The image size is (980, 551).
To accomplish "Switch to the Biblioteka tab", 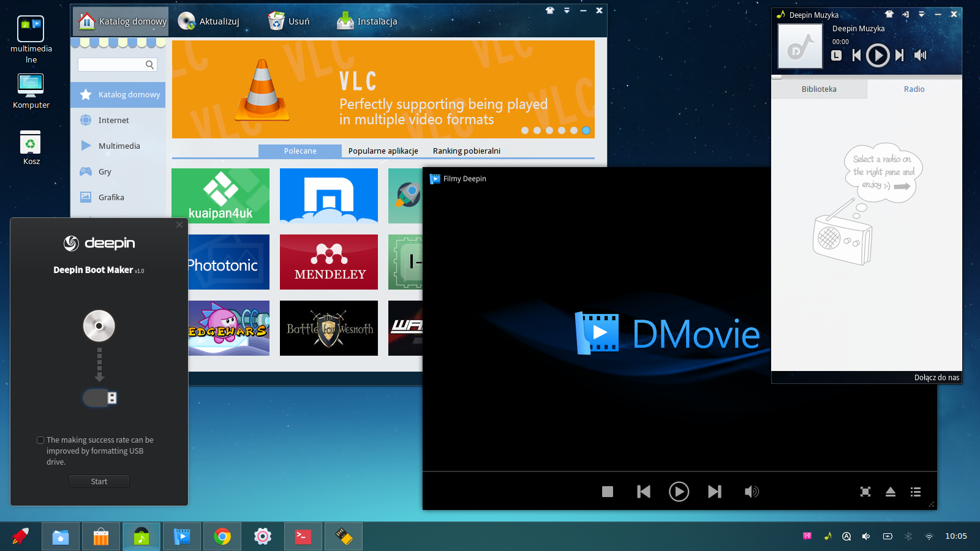I will pos(819,89).
